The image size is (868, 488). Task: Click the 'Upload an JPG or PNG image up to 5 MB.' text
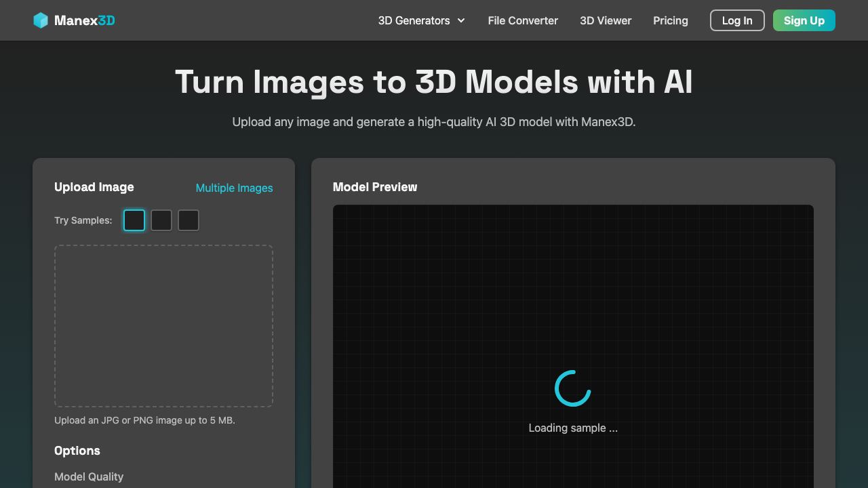144,420
